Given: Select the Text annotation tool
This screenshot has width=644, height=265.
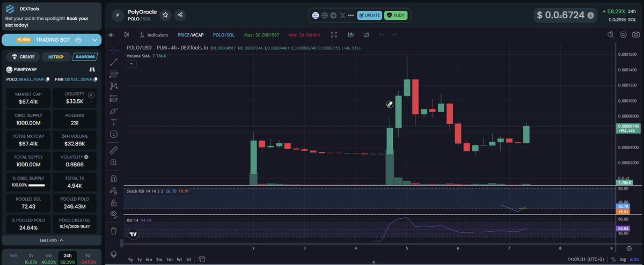Looking at the screenshot, I should [114, 122].
